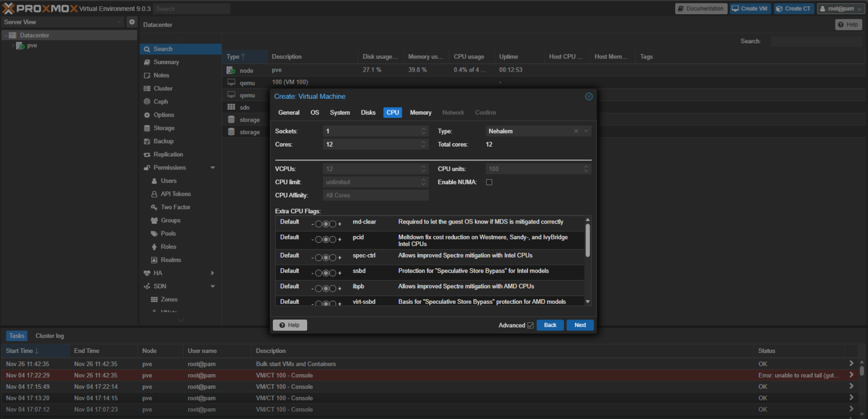
Task: Open API Tokens under Permissions
Action: click(176, 194)
